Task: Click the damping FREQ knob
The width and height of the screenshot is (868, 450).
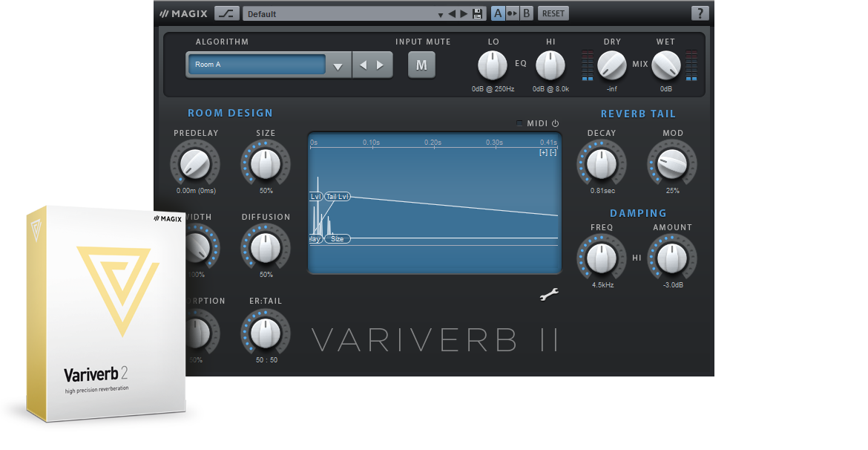Action: [601, 258]
